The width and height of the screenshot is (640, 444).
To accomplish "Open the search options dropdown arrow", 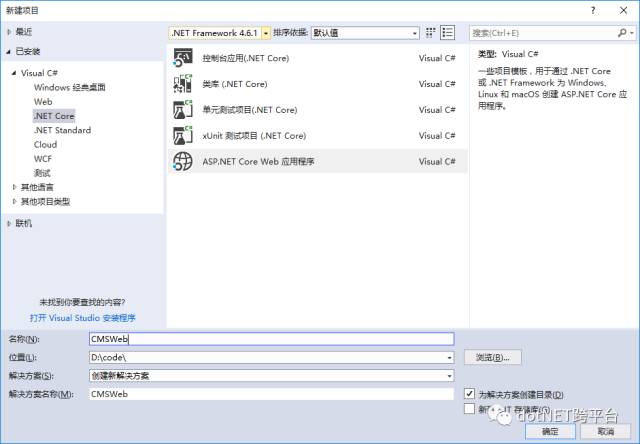I will pos(631,33).
